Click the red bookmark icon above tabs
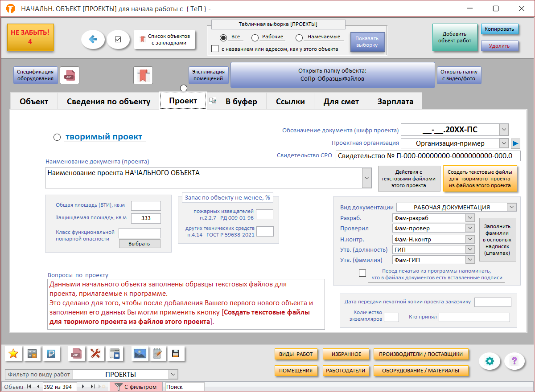Image resolution: width=535 pixels, height=392 pixels. [x=143, y=75]
